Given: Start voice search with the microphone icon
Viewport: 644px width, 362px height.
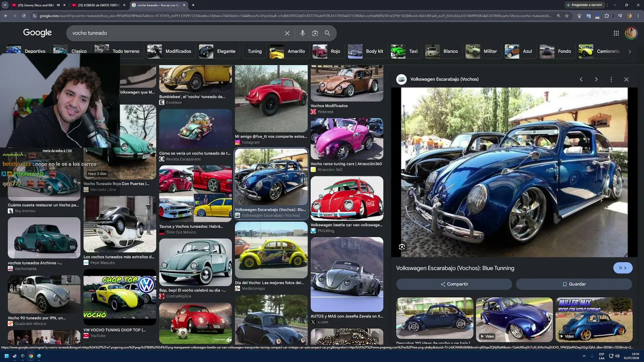Looking at the screenshot, I should point(302,33).
